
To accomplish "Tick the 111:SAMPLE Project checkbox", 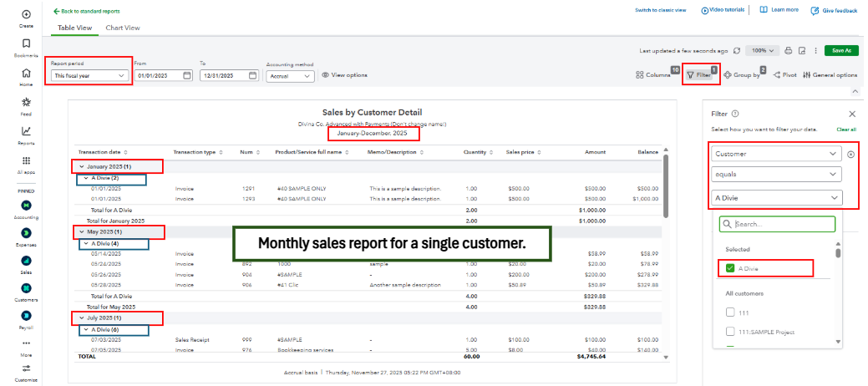I will pos(731,332).
